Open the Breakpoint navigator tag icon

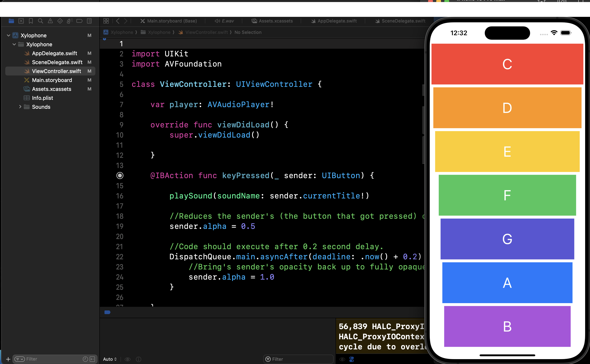click(80, 21)
